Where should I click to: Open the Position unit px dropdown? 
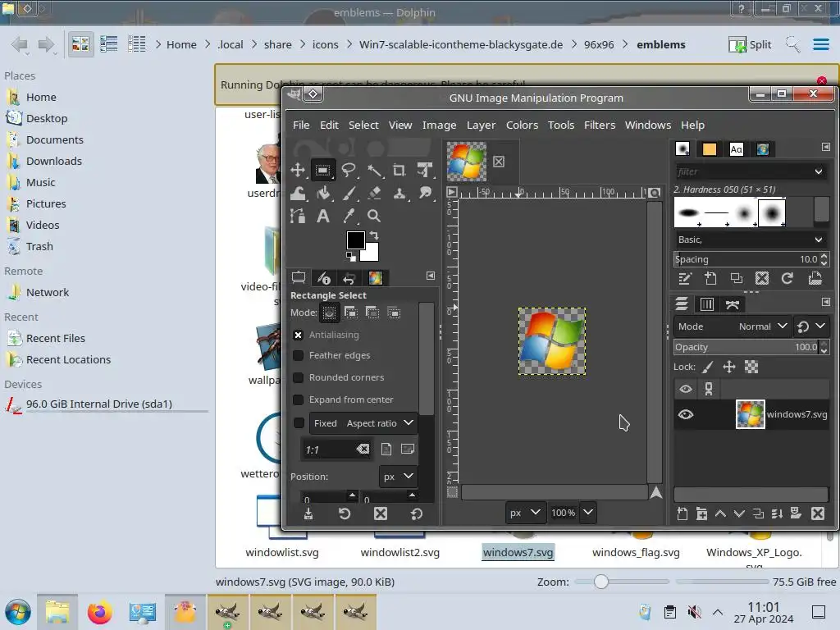tap(398, 477)
